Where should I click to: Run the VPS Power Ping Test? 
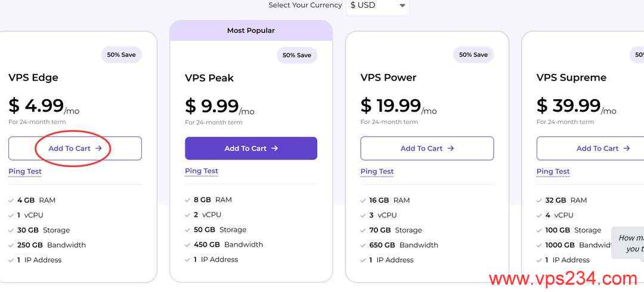coord(377,171)
